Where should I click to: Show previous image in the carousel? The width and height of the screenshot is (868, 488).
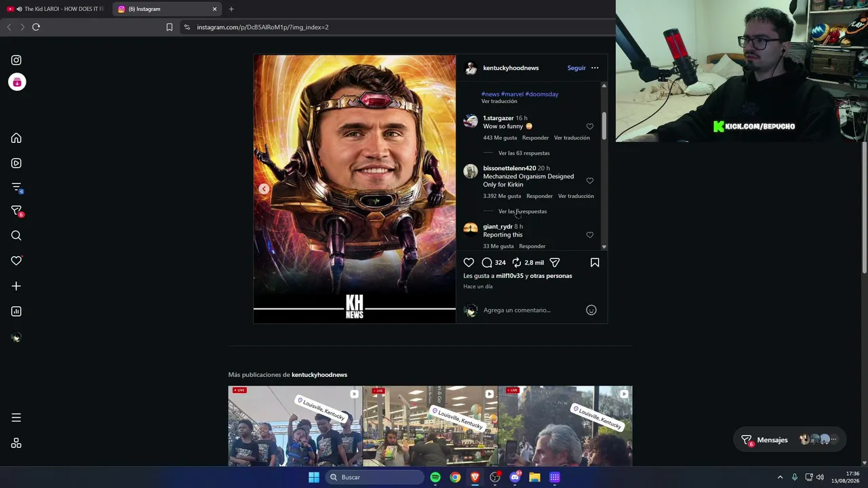pyautogui.click(x=264, y=189)
